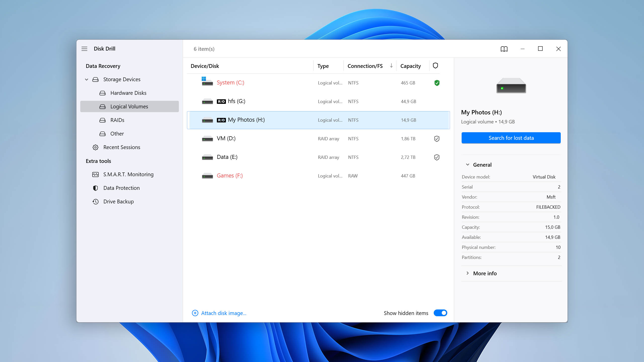
Task: Select Logical Volumes in sidebar
Action: [130, 107]
